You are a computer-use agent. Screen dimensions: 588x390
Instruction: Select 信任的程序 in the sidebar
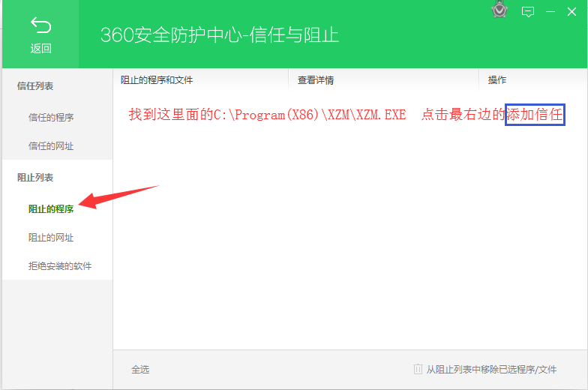coord(51,117)
